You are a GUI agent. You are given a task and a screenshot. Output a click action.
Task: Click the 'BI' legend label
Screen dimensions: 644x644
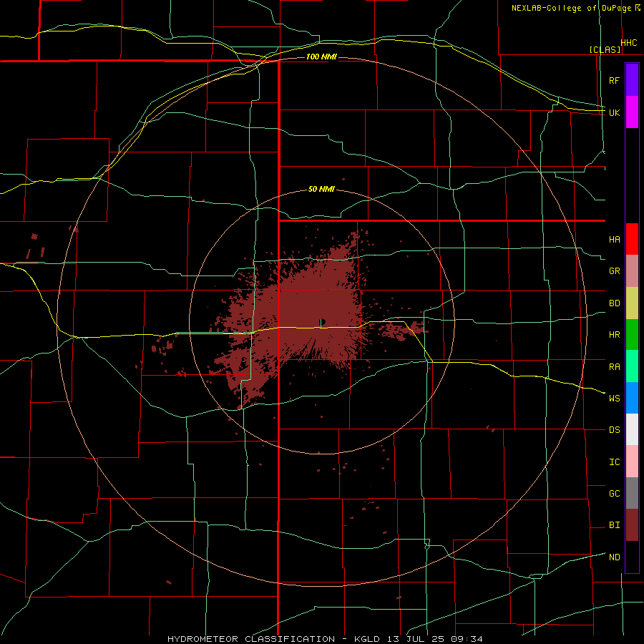614,525
